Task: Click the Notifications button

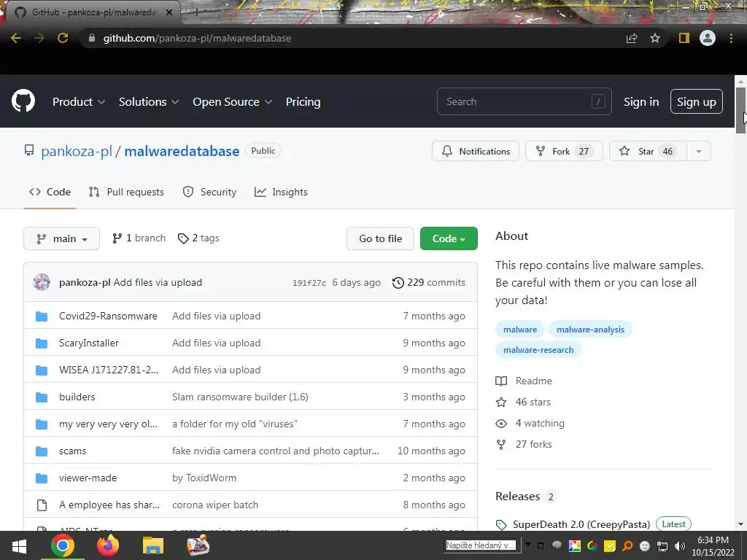Action: coord(476,152)
